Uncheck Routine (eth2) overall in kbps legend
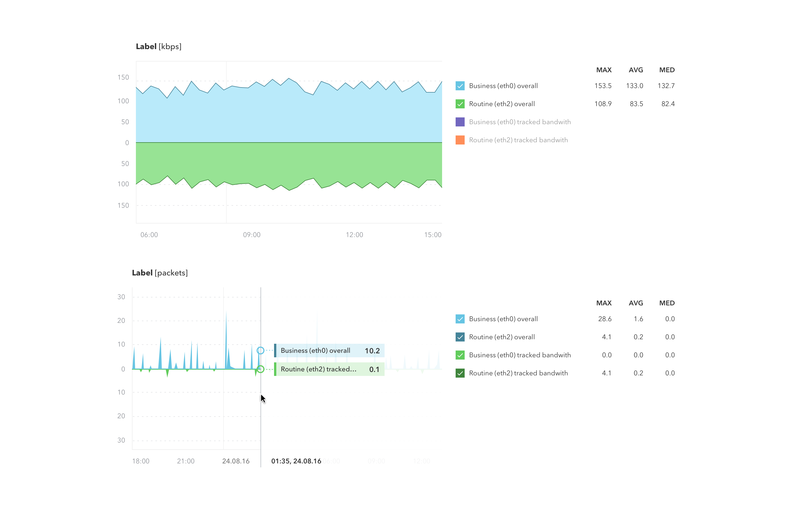Viewport: 812px width, 508px height. point(460,104)
